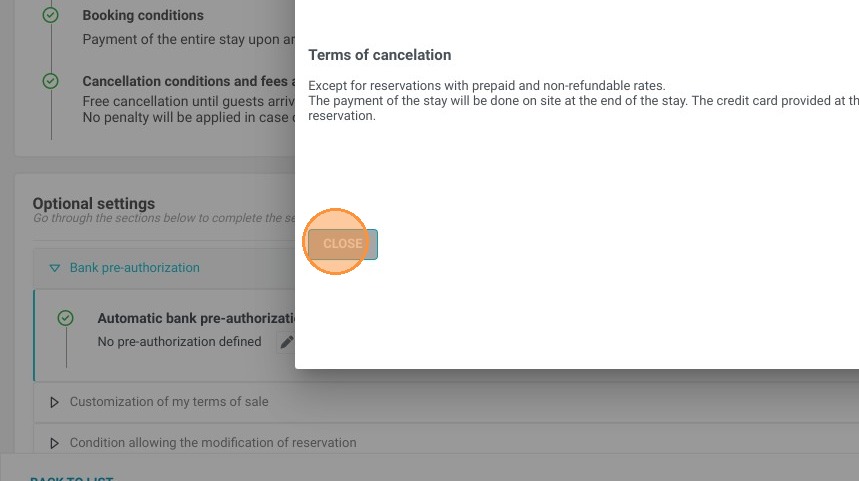Collapse the Bank pre-authorization triangle arrow

pyautogui.click(x=54, y=268)
